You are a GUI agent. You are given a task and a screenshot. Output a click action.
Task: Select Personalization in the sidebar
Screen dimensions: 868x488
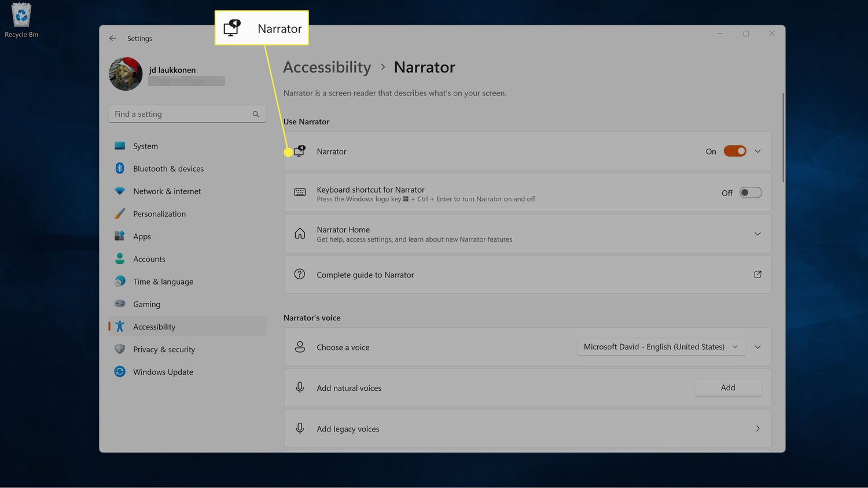click(x=187, y=213)
